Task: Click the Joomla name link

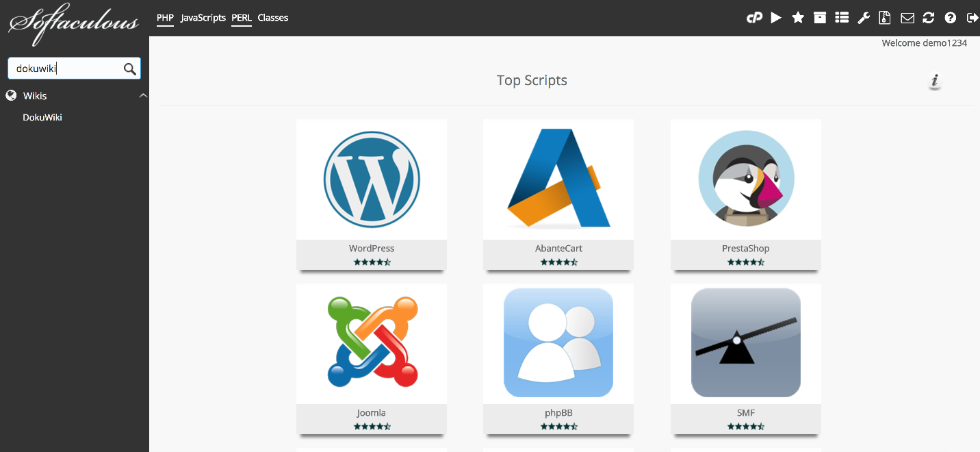Action: coord(372,413)
